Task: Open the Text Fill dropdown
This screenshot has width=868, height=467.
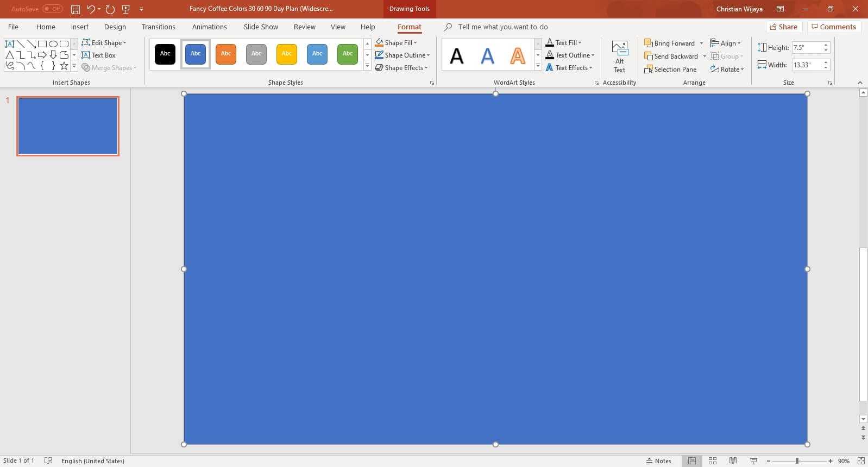Action: pyautogui.click(x=563, y=42)
